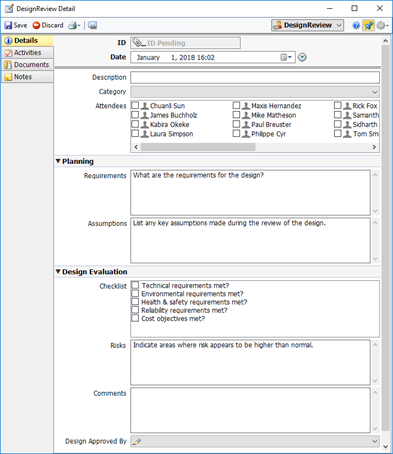
Task: Open the Notes tab
Action: click(27, 77)
